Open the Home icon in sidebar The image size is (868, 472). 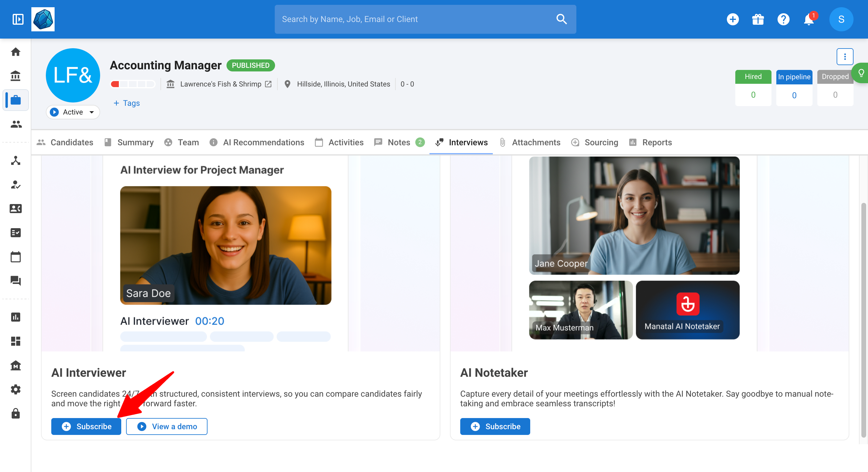click(15, 52)
